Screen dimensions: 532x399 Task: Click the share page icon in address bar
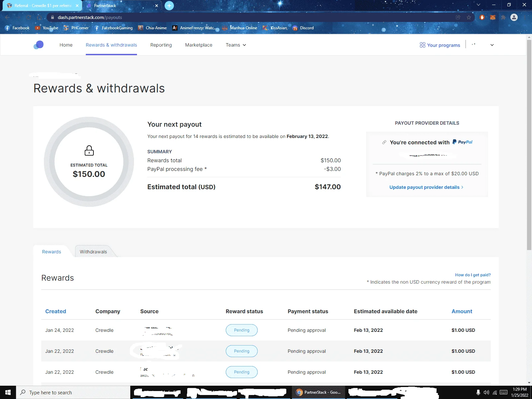pos(458,17)
